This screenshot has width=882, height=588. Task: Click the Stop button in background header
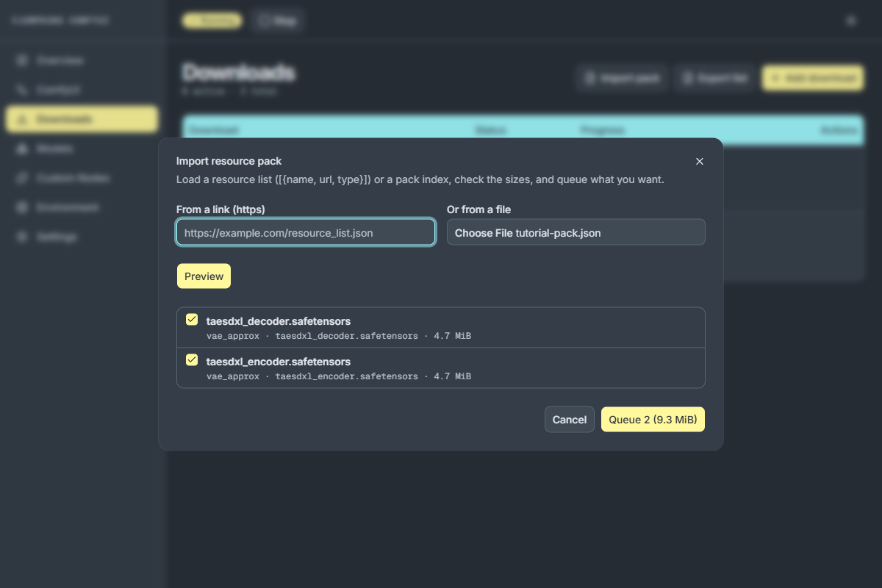(277, 21)
